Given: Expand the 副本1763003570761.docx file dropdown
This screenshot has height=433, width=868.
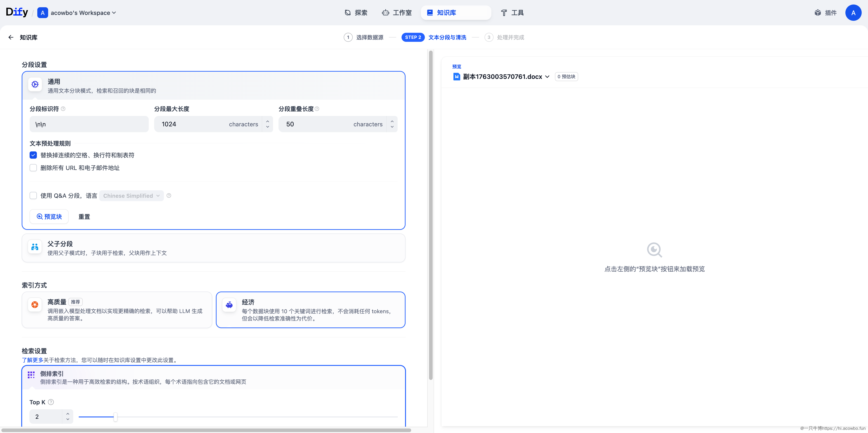Looking at the screenshot, I should (547, 76).
